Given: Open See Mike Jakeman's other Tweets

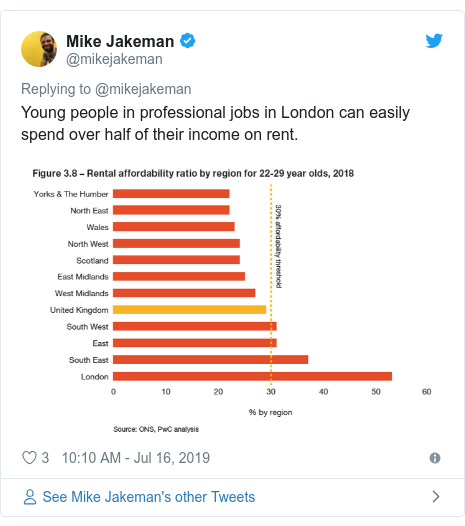Looking at the screenshot, I should (149, 497).
